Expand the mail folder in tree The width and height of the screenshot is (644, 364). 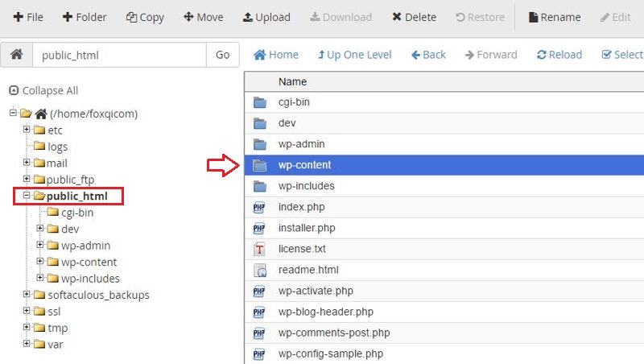(x=27, y=162)
